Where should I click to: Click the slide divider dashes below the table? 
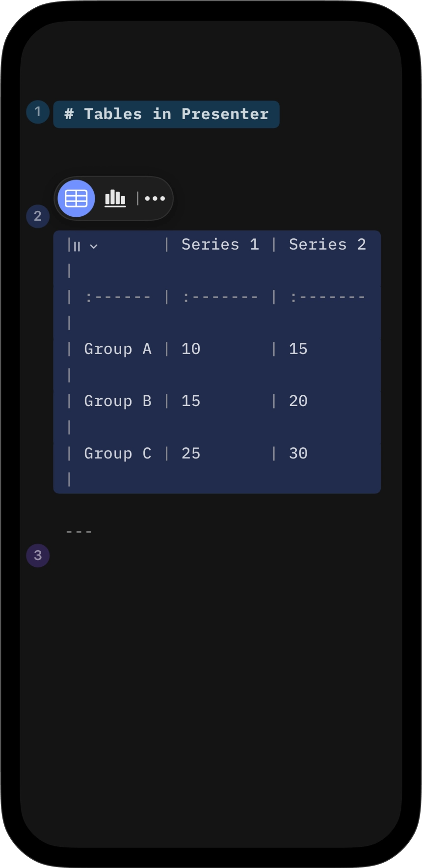click(x=79, y=530)
